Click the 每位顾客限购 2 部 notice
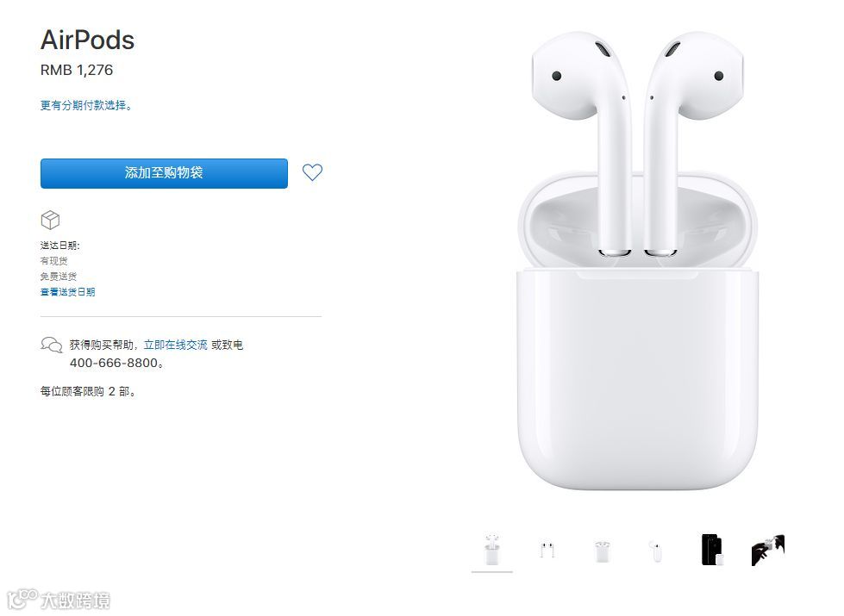The image size is (844, 616). pyautogui.click(x=88, y=392)
